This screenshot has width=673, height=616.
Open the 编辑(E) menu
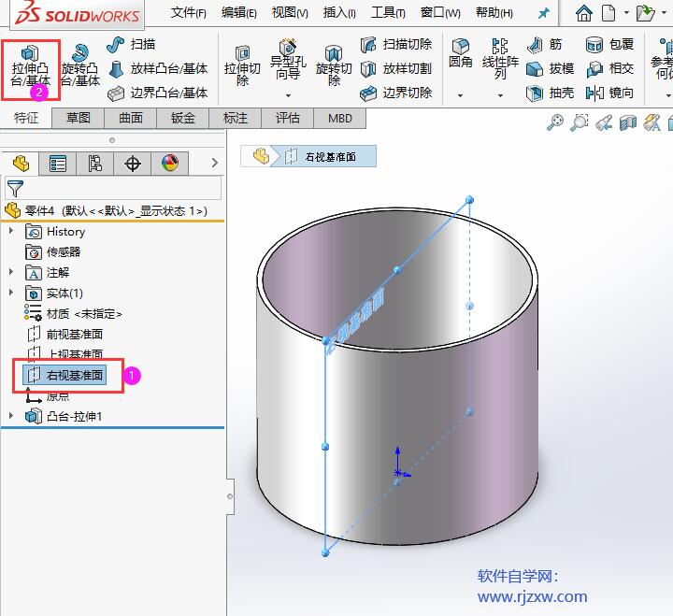pyautogui.click(x=239, y=13)
